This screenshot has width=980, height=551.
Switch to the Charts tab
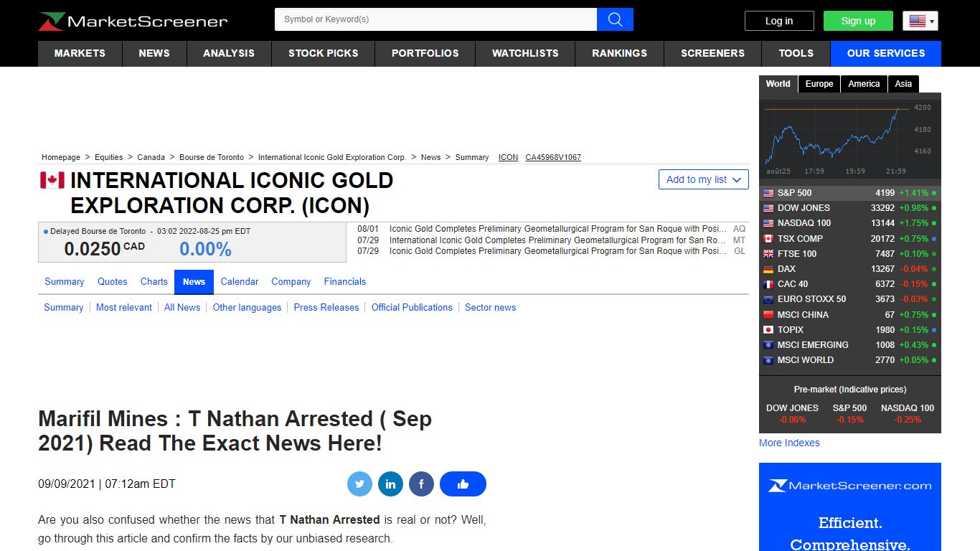pos(154,282)
